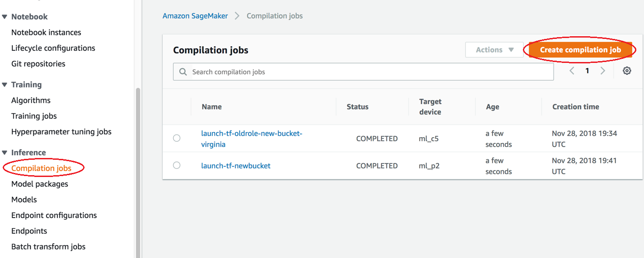Select the launch-tf-oldrole-new-bucket-virginia radio button
Screen dimensions: 644x258
click(177, 139)
